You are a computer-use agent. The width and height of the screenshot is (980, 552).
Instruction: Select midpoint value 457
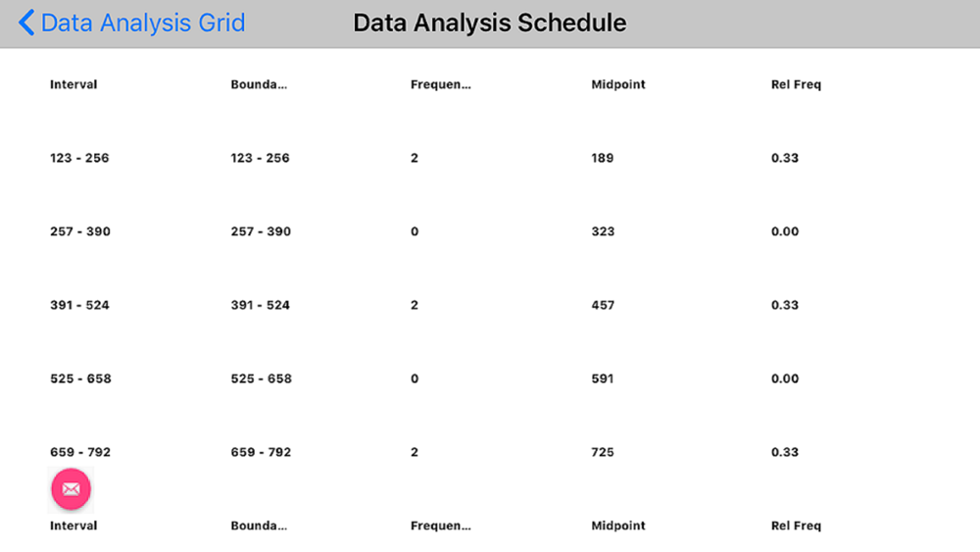tap(603, 305)
